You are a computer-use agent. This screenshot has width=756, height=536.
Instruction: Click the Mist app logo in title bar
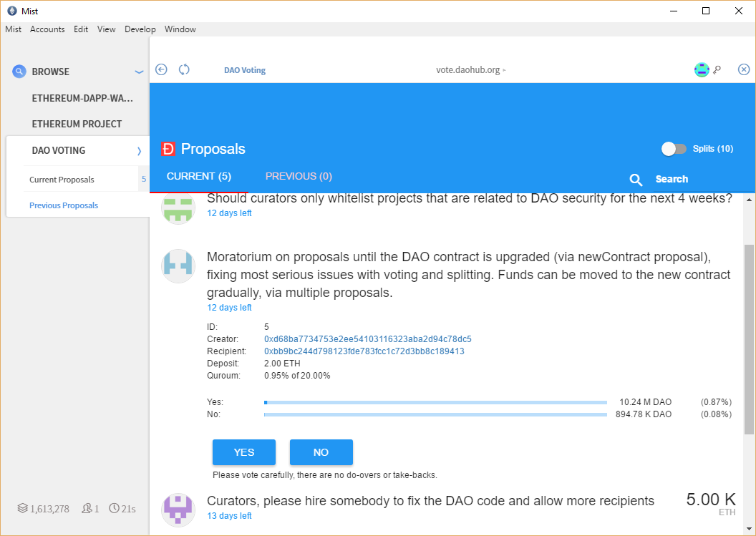(12, 11)
